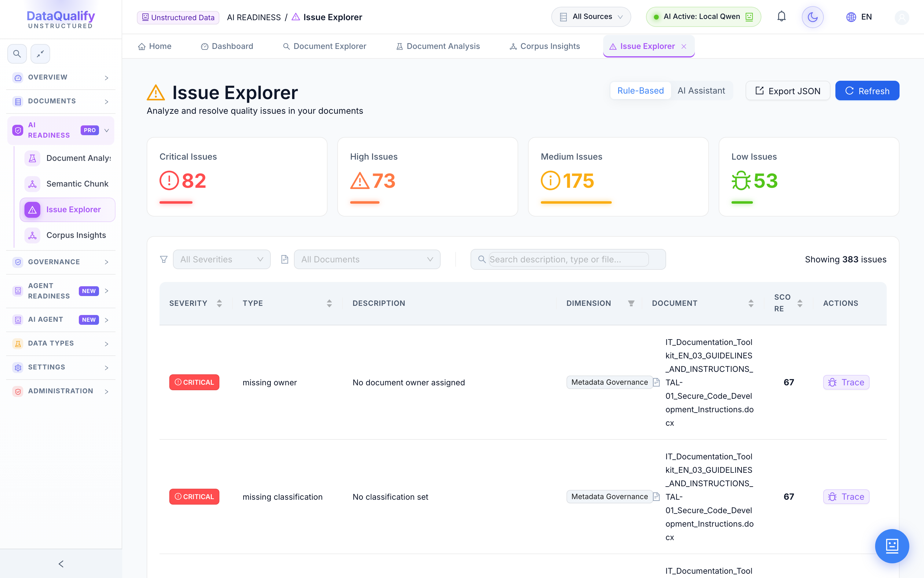Switch to the Corpus Insights tab
The image size is (924, 578).
[x=545, y=46]
